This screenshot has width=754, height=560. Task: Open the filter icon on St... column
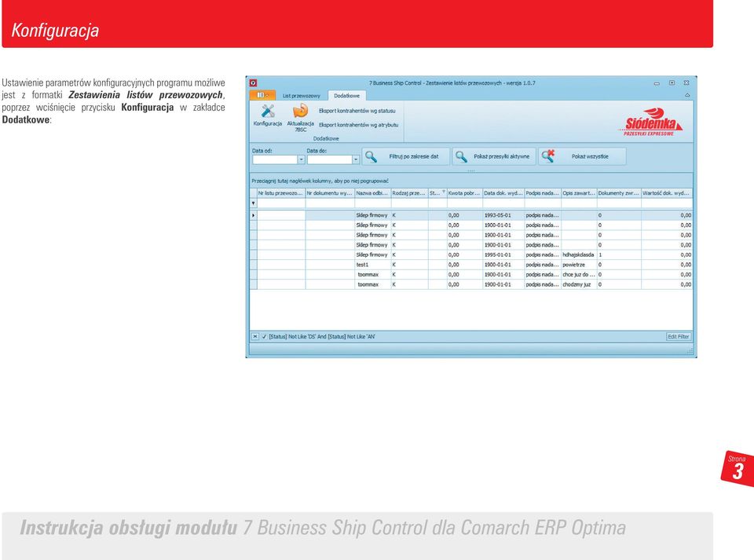pos(443,192)
